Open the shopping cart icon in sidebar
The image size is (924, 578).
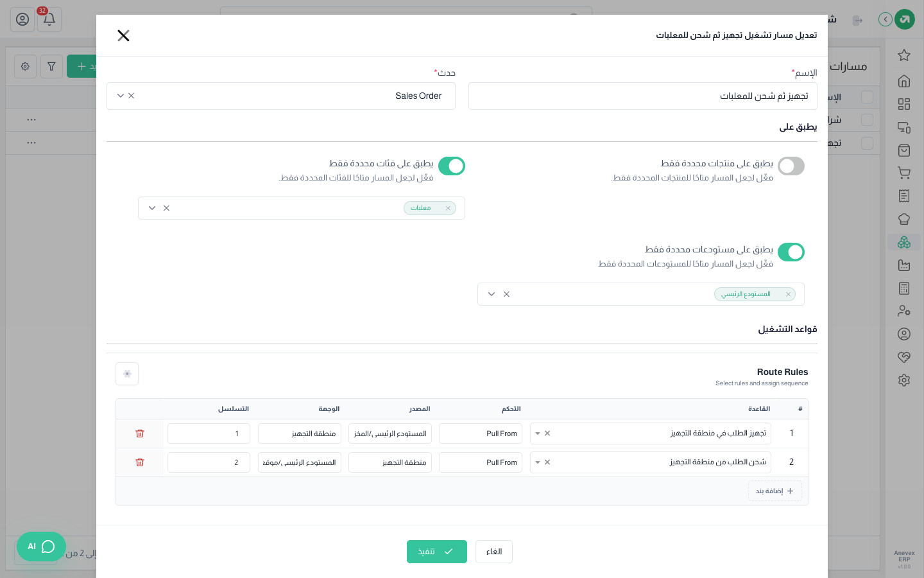(904, 173)
